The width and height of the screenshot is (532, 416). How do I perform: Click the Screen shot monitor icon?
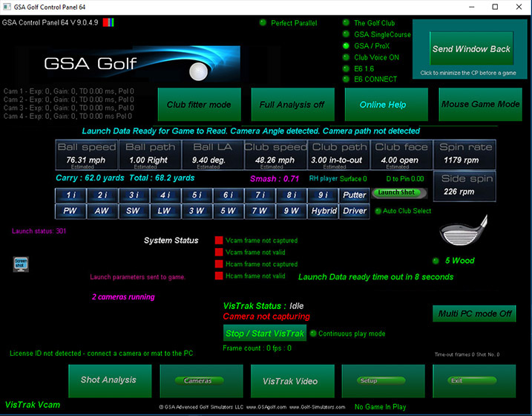point(20,264)
